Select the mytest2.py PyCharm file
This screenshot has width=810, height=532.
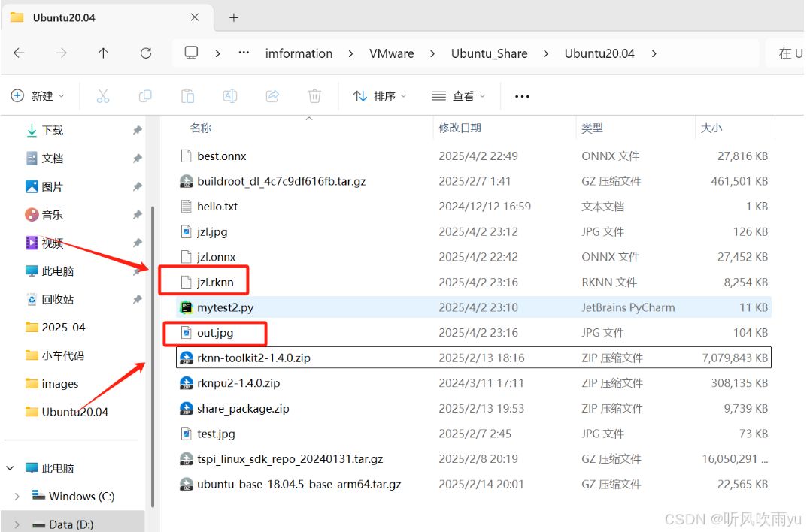click(x=225, y=307)
